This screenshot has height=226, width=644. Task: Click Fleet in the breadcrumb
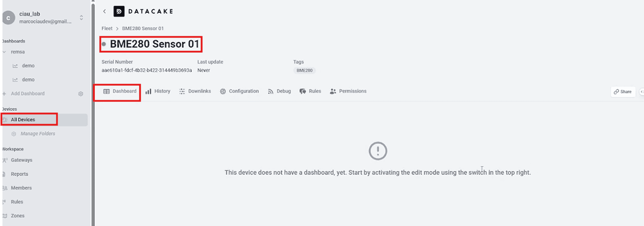pyautogui.click(x=107, y=28)
